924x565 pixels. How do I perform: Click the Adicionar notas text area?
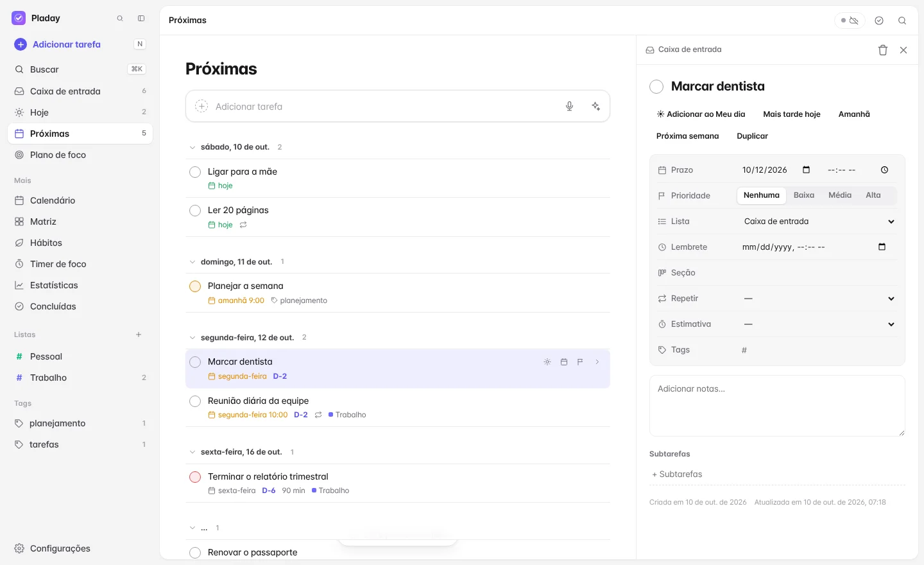pyautogui.click(x=777, y=406)
